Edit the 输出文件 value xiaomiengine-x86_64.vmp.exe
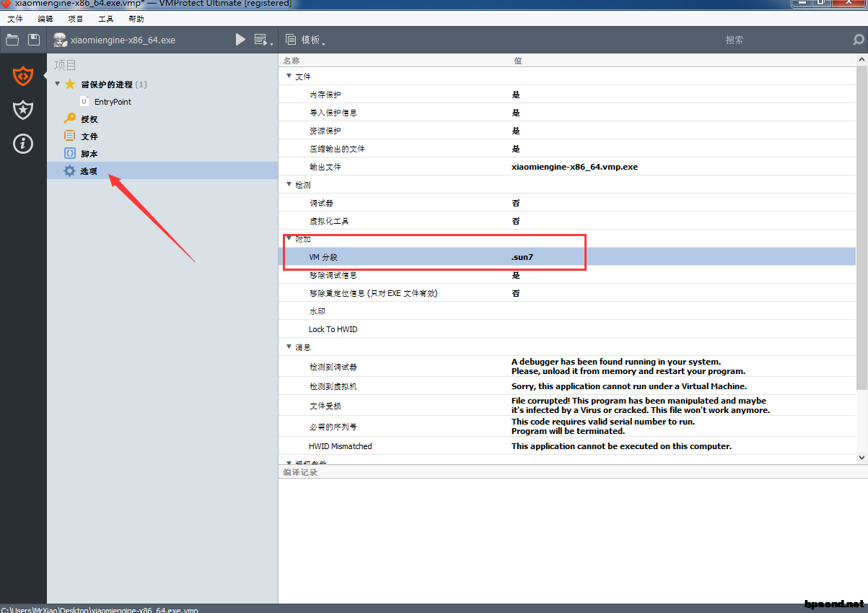Screen dimensions: 868x613 [x=574, y=167]
